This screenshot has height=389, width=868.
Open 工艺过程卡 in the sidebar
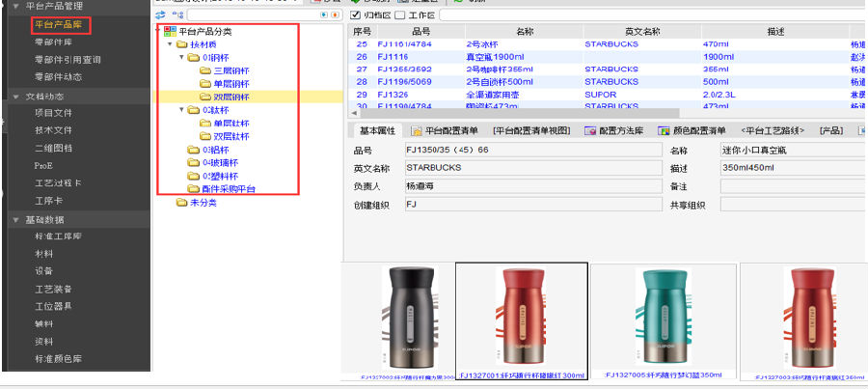pos(58,182)
